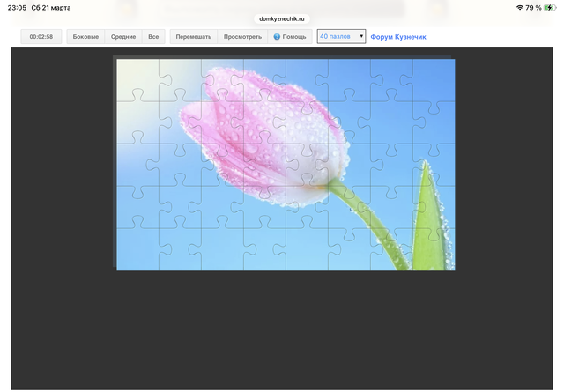Tap the battery indicator icon
Image resolution: width=564 pixels, height=392 pixels.
point(551,8)
